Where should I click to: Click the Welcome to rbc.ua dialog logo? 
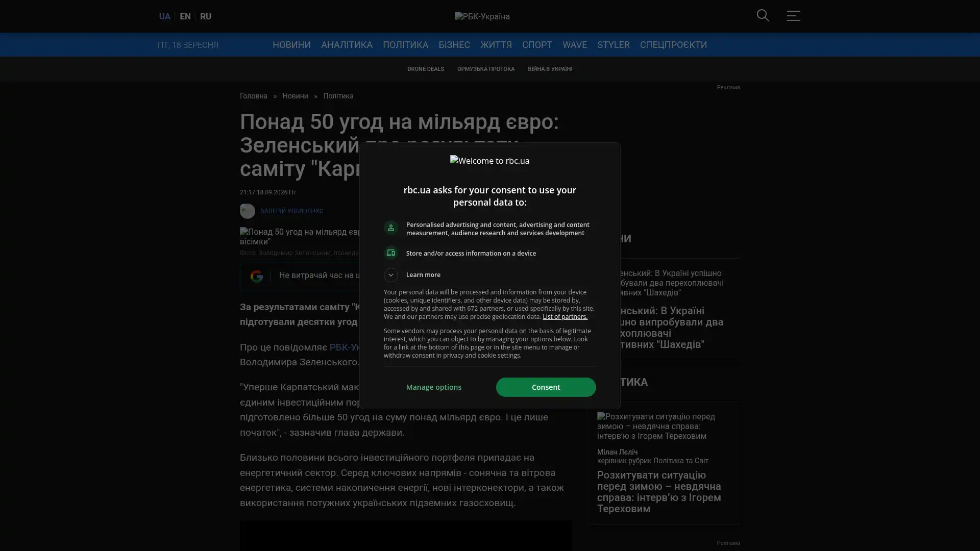coord(489,161)
